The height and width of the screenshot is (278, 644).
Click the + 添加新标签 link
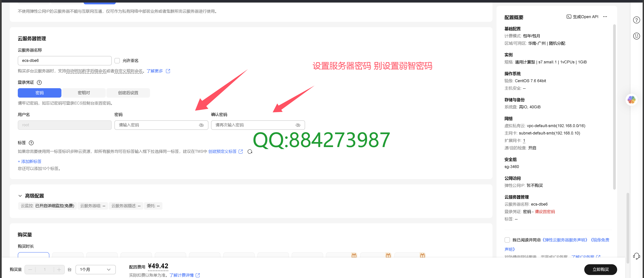point(30,162)
